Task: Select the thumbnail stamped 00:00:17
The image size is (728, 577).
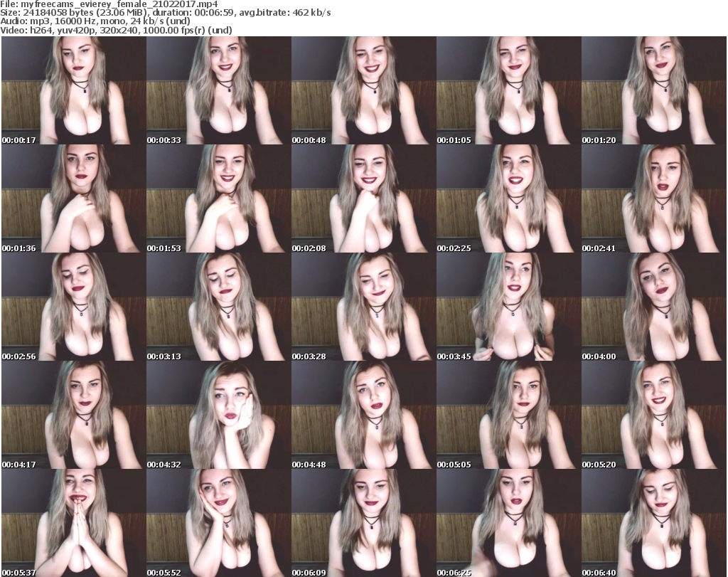Action: 74,90
